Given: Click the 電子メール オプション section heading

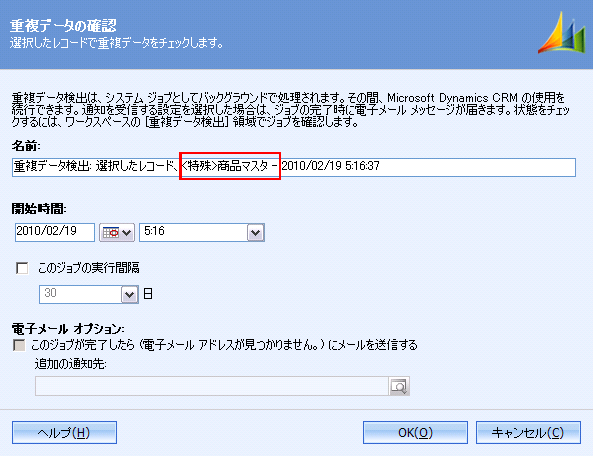Looking at the screenshot, I should 68,329.
